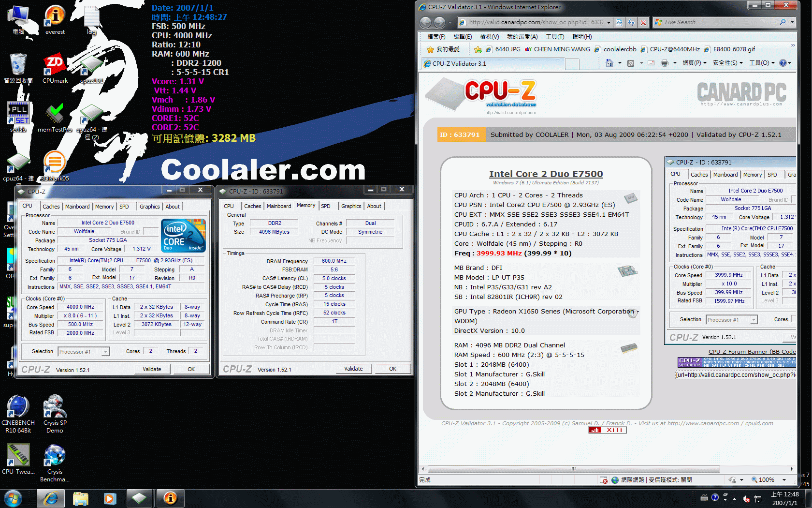This screenshot has width=812, height=508.
Task: Show hidden tray icons arrow
Action: 735,498
